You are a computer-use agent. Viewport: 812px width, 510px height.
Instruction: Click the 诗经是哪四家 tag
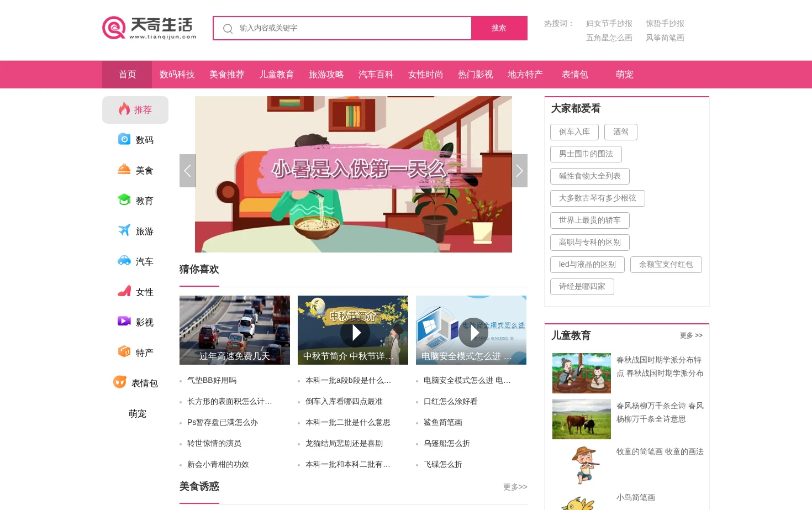(x=582, y=287)
